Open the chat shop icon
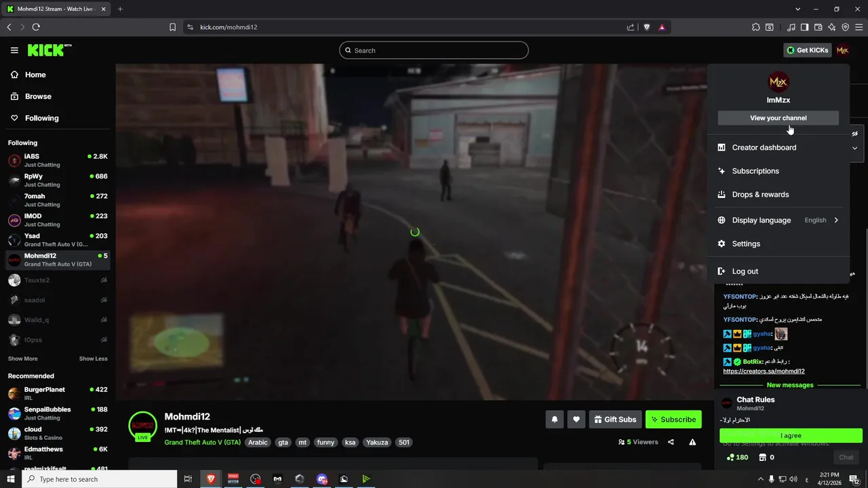The width and height of the screenshot is (868, 488). pos(762,457)
